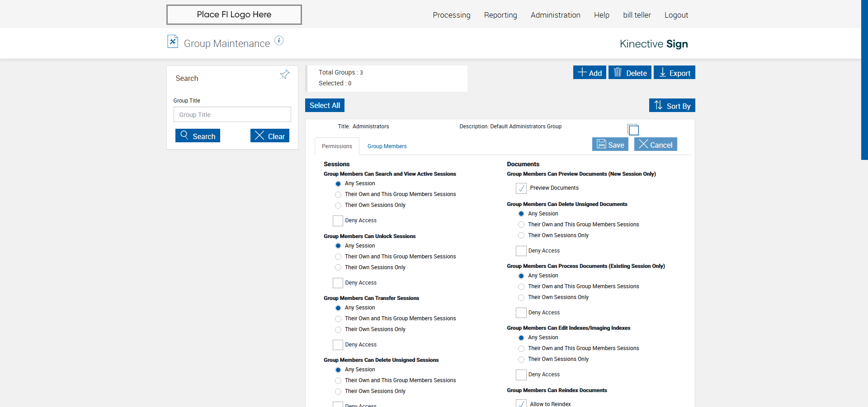Select Their Own Sessions Only for Transfer Sessions

[338, 330]
